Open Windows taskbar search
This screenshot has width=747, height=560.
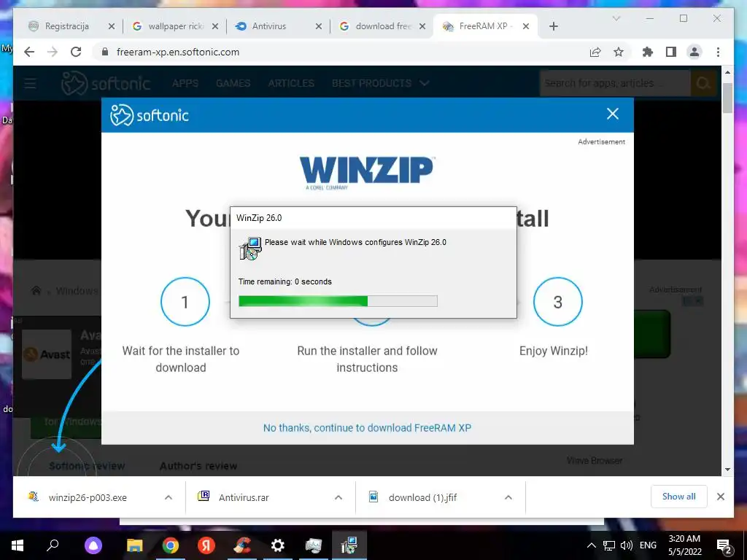(53, 545)
